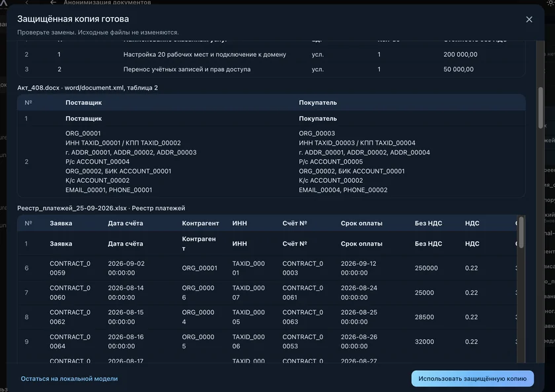Click the Реестр_платежей_25-09-2026.xlsx caption
The width and height of the screenshot is (555, 392).
(x=101, y=208)
